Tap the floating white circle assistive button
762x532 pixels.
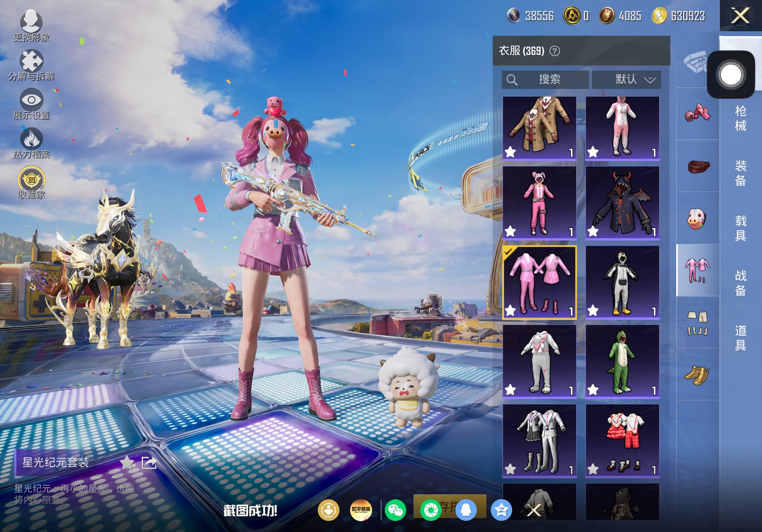point(731,75)
